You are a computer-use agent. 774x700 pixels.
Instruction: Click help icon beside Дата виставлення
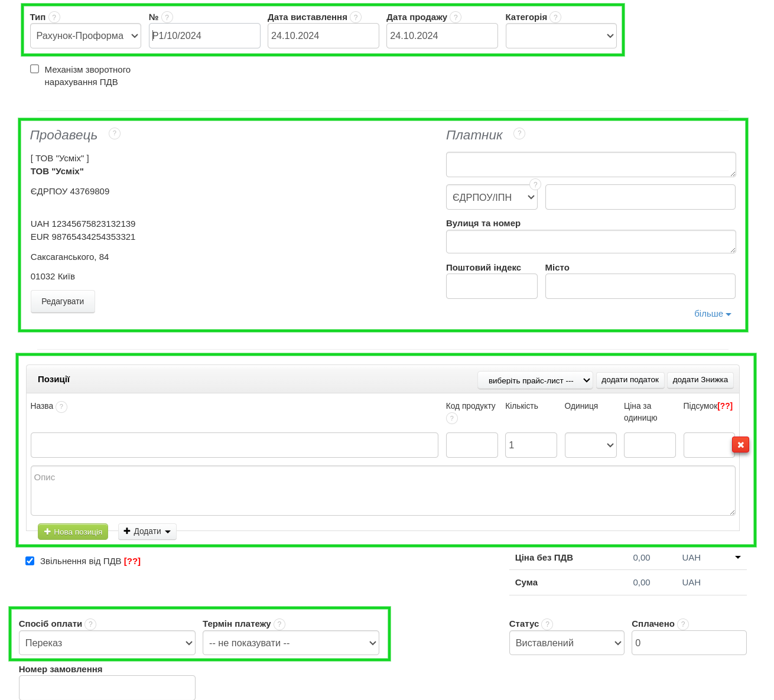click(356, 17)
